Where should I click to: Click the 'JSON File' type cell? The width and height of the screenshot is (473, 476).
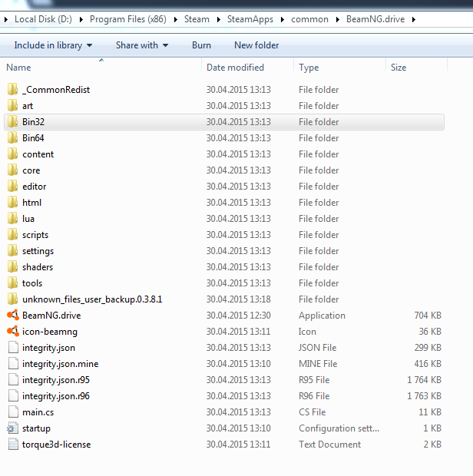coord(318,348)
